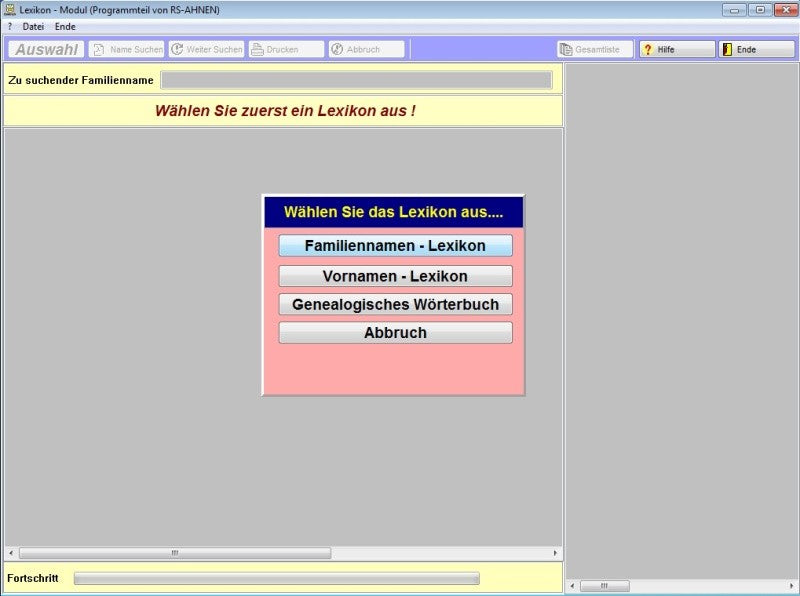
Task: Click the 'Fortschritt' label
Action: point(33,578)
